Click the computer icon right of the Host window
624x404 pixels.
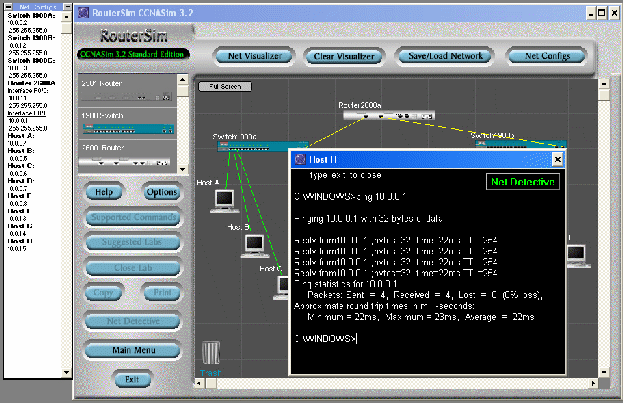[577, 256]
